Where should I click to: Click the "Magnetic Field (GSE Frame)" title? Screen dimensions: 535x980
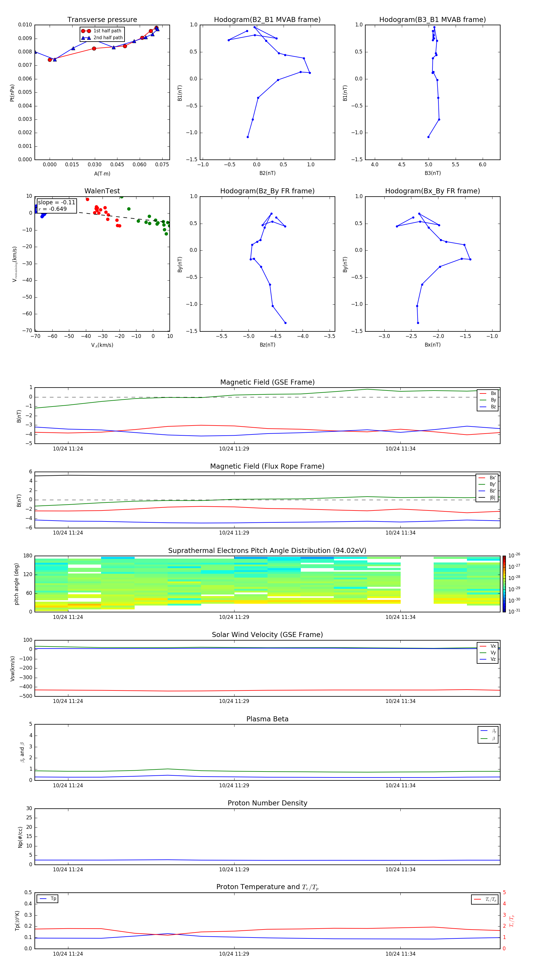pyautogui.click(x=267, y=382)
